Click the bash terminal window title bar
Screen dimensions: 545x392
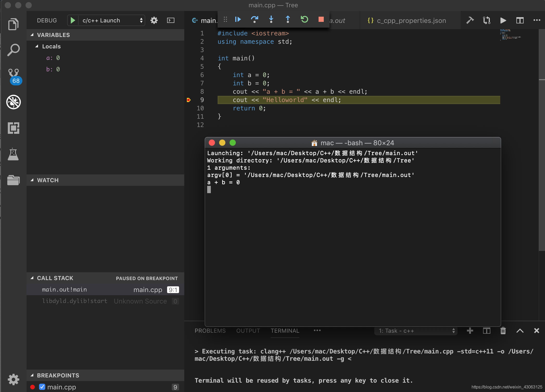point(353,143)
